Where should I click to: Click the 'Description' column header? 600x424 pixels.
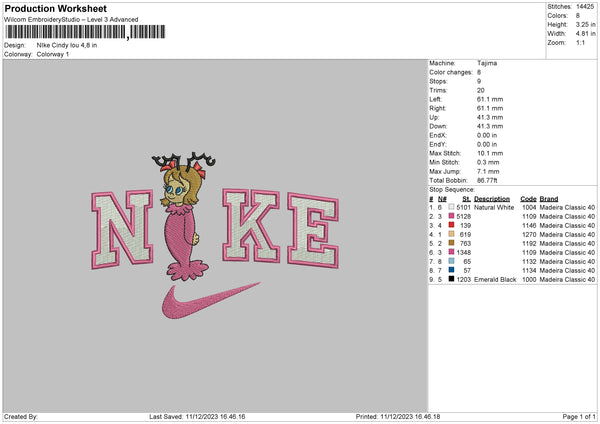[492, 199]
